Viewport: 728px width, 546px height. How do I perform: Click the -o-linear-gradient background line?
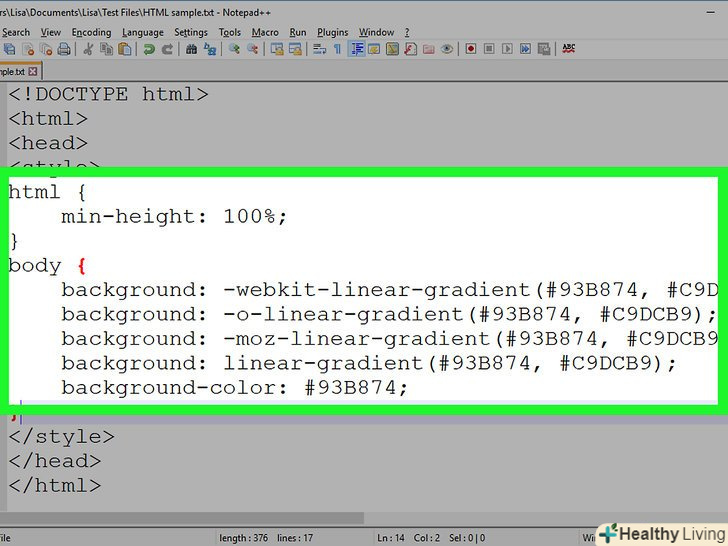[389, 314]
